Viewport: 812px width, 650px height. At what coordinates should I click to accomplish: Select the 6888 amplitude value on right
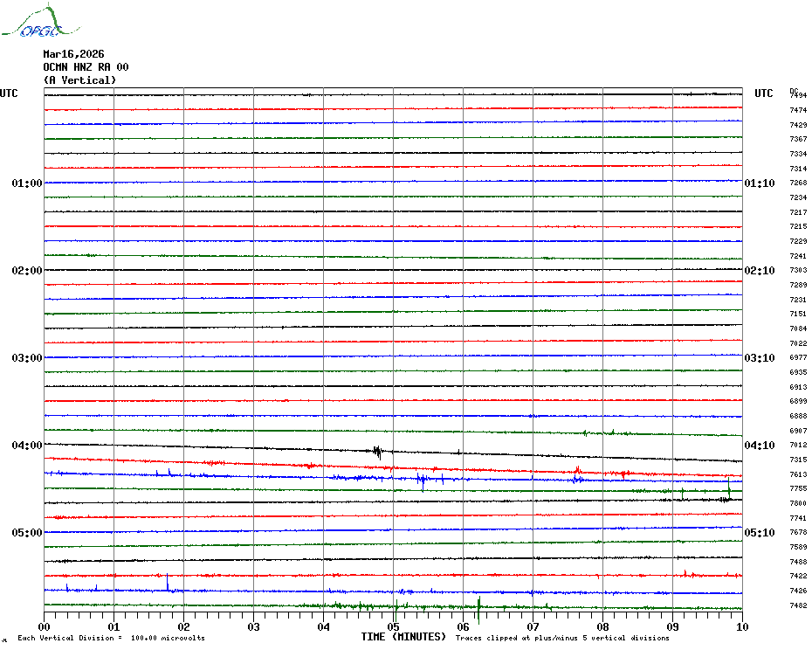coord(798,416)
